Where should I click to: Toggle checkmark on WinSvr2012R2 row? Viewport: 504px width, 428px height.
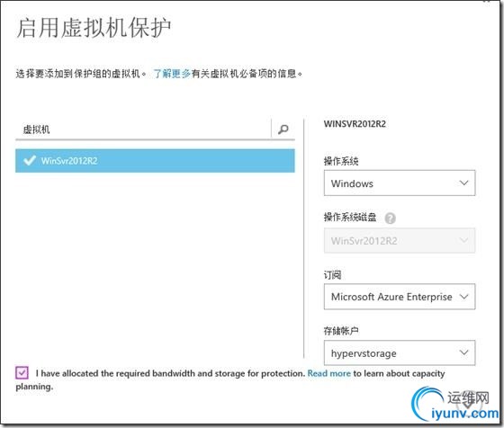[30, 161]
